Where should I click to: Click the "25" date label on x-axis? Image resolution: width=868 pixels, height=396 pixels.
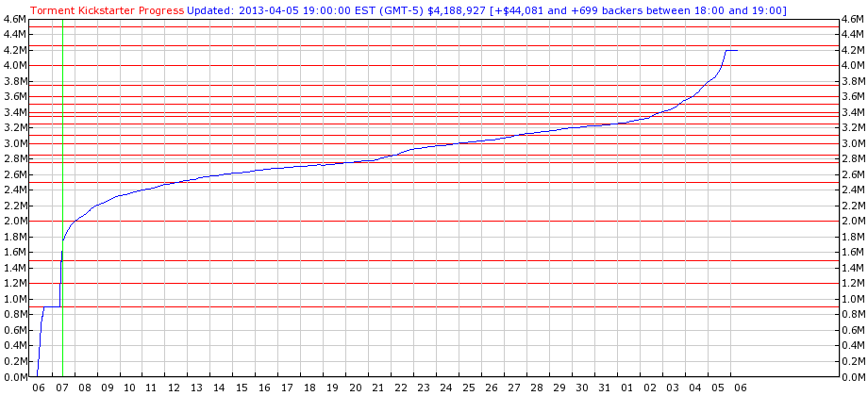pyautogui.click(x=468, y=388)
